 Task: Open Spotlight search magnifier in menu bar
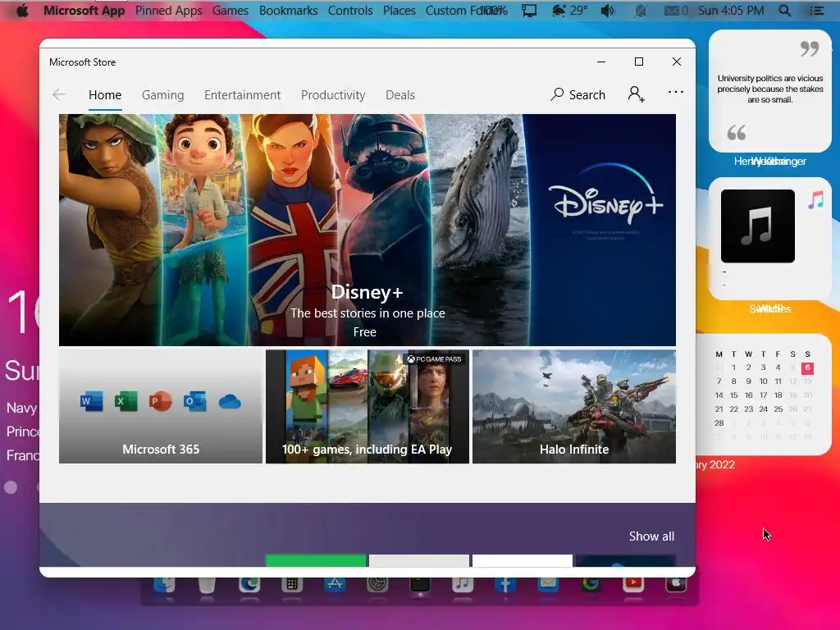click(785, 11)
